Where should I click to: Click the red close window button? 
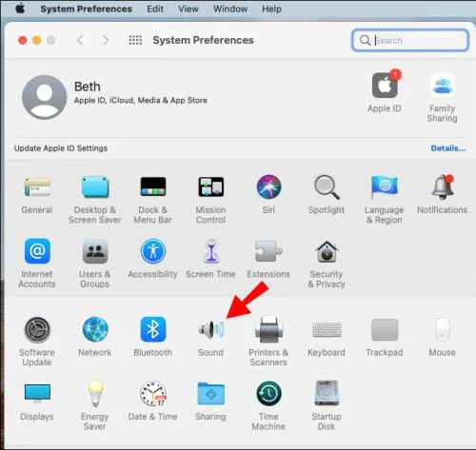22,40
